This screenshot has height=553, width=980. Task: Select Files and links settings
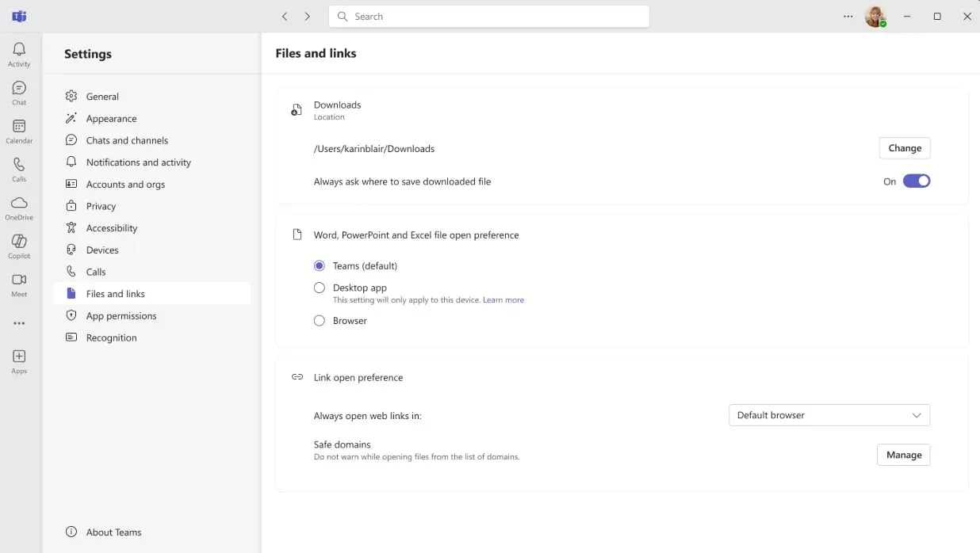pos(152,294)
